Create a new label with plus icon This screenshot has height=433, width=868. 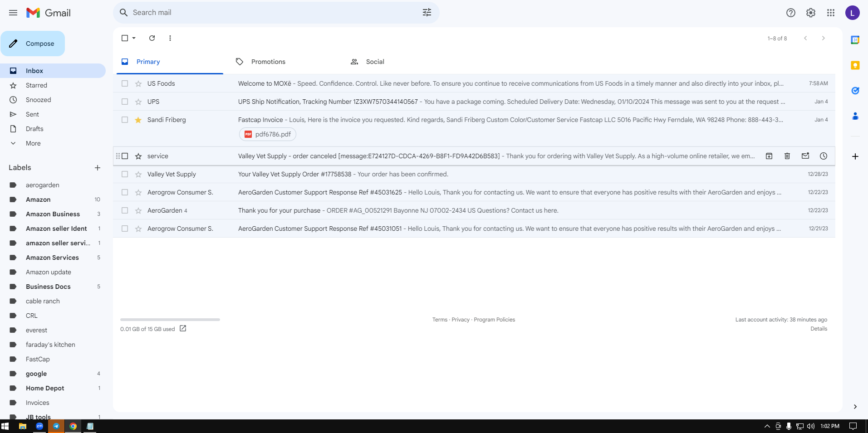click(98, 168)
